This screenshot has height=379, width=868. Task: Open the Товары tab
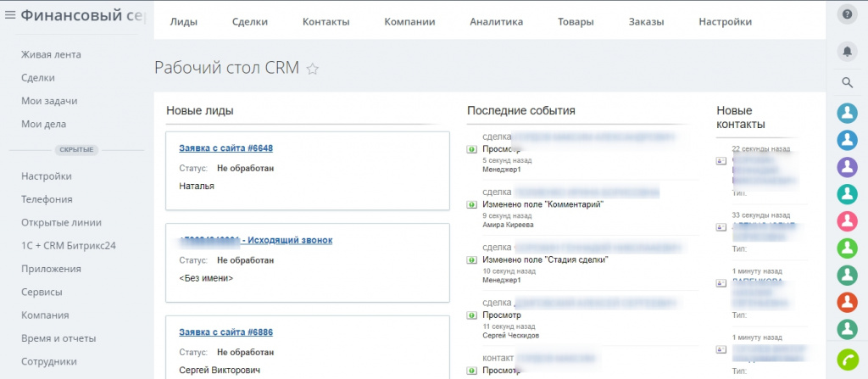[x=576, y=22]
